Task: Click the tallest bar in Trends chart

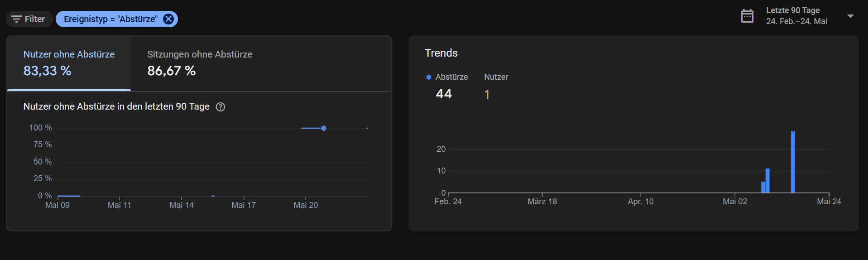Action: [793, 162]
